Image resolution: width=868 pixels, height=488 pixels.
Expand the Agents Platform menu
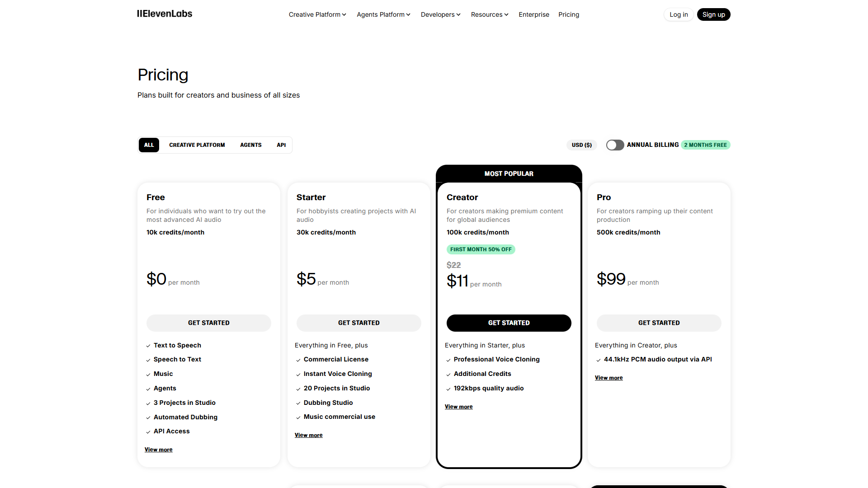click(383, 14)
